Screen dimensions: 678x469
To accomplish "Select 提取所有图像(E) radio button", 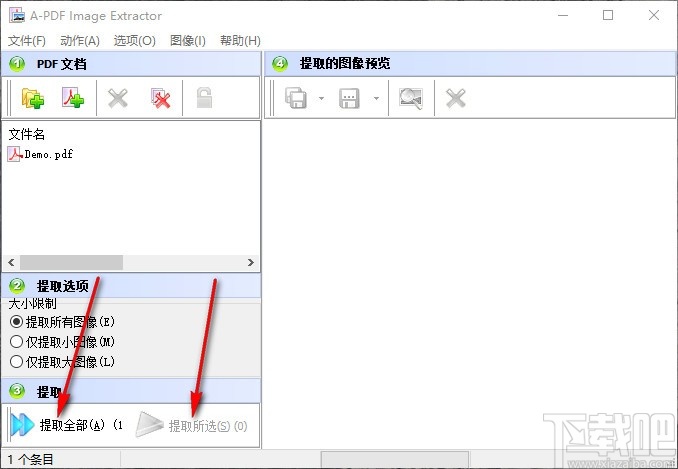I will point(62,322).
